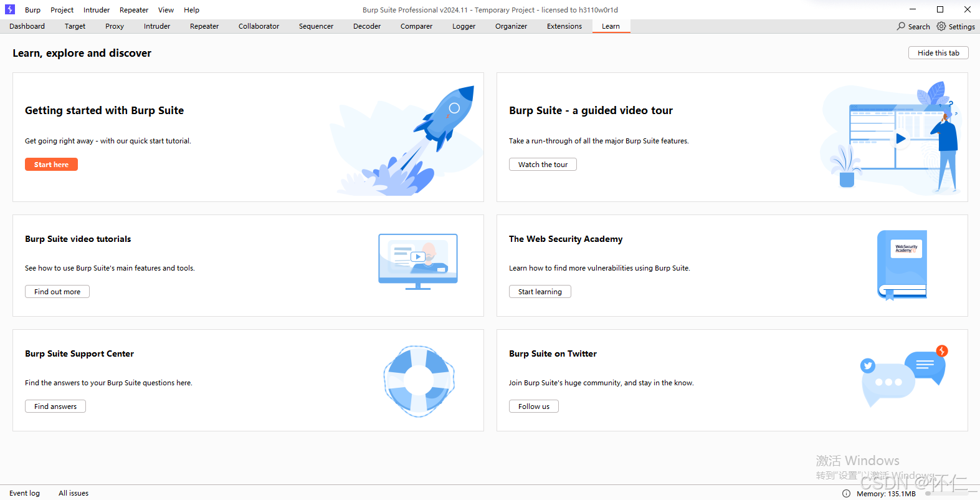Viewport: 980px width, 500px height.
Task: Click the Burp Suite Support Center heading
Action: 79,353
